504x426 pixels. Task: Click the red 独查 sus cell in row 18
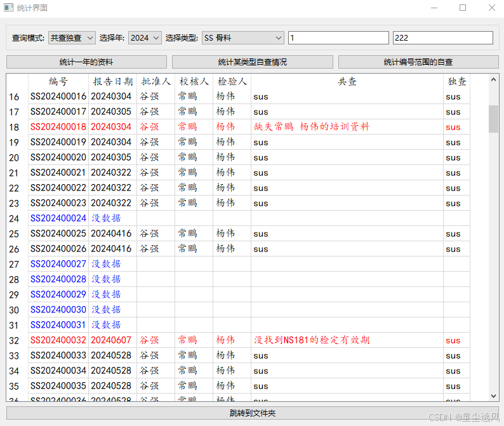pos(457,127)
